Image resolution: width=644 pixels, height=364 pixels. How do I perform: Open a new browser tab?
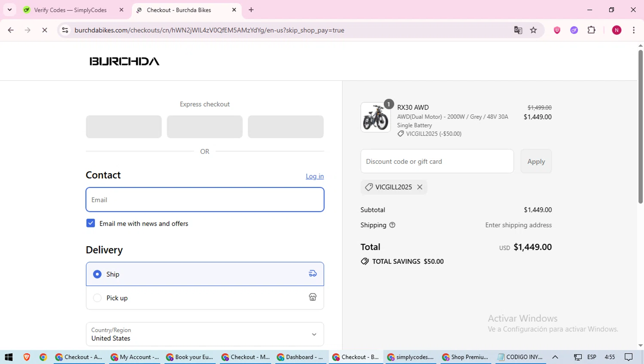coord(251,10)
